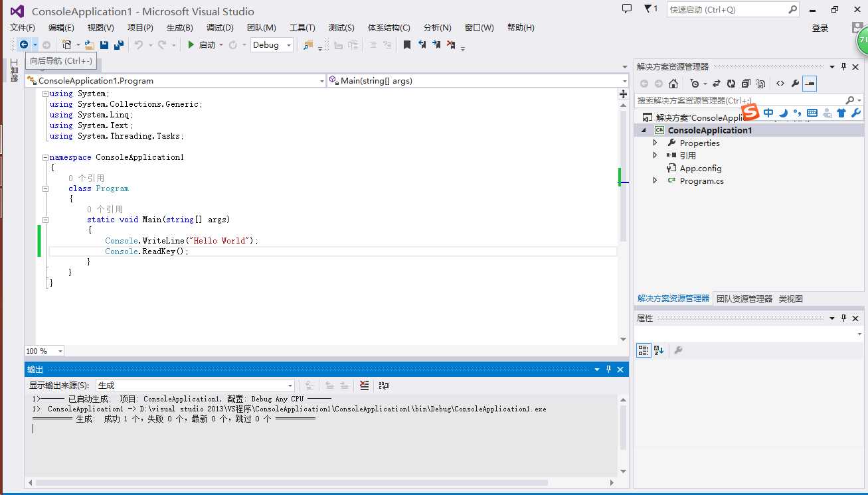Click the Find in Files toolbar icon
This screenshot has width=868, height=495.
tap(307, 45)
